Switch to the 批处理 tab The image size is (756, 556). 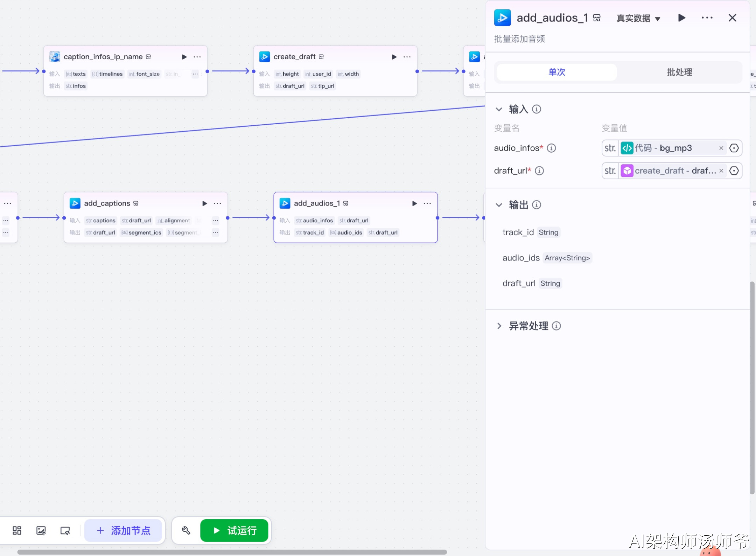(x=679, y=72)
